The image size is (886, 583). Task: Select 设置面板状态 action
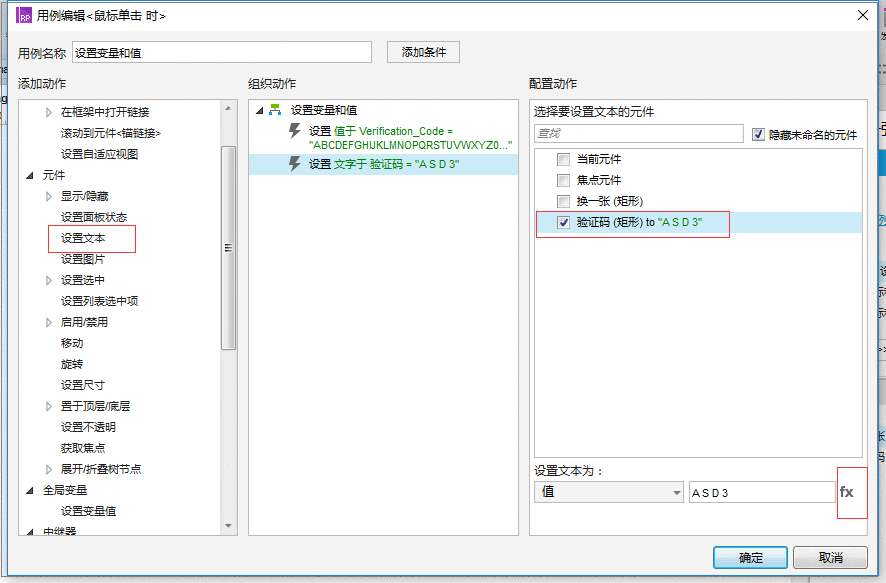[94, 217]
